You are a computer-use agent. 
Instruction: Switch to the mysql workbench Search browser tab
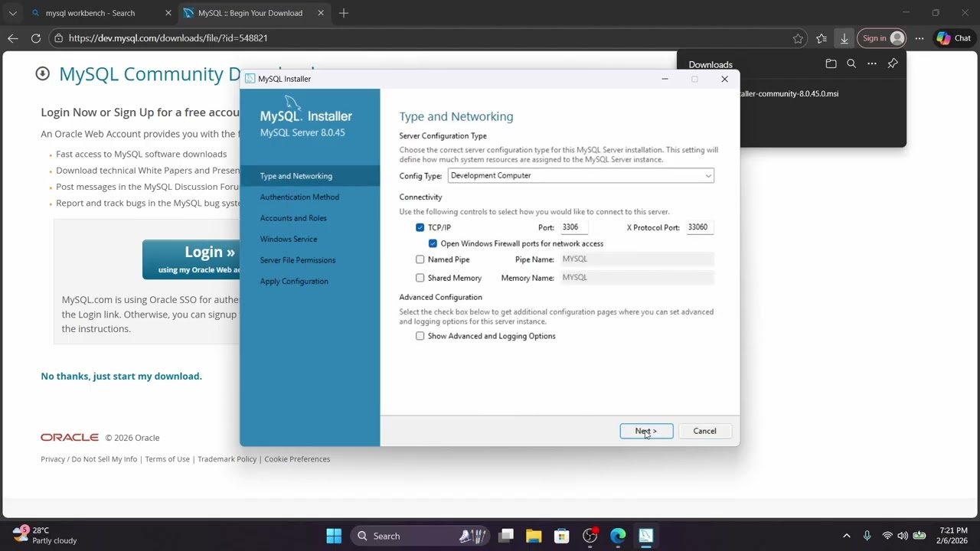tap(100, 13)
